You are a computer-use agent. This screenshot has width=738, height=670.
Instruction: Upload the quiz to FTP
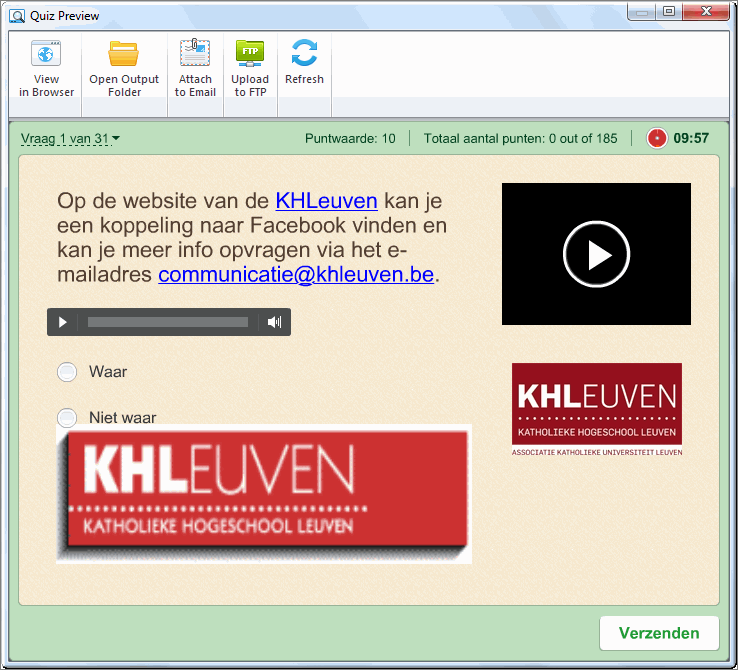250,69
